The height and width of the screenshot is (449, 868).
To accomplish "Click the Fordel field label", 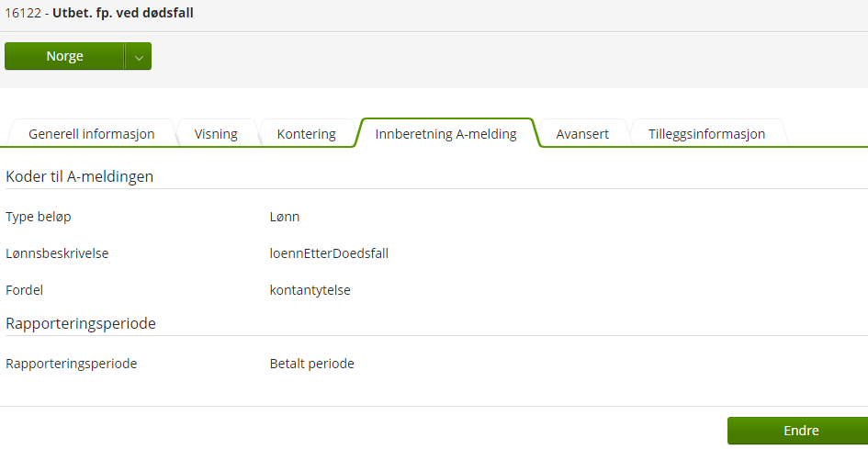I will click(x=25, y=290).
